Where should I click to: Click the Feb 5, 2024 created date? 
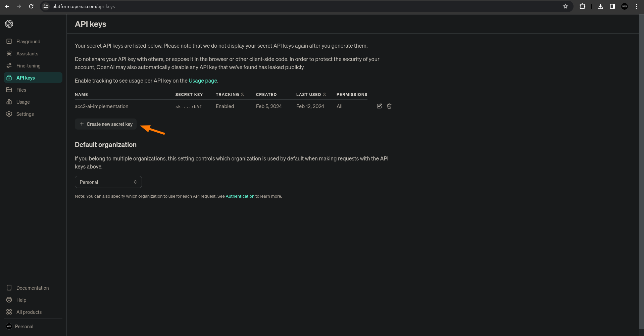(x=269, y=106)
